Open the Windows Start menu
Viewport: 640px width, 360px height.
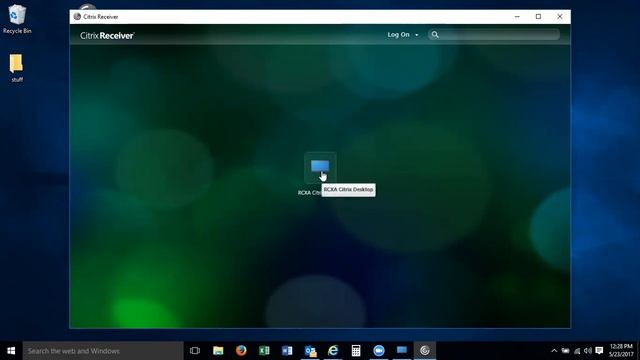tap(11, 351)
